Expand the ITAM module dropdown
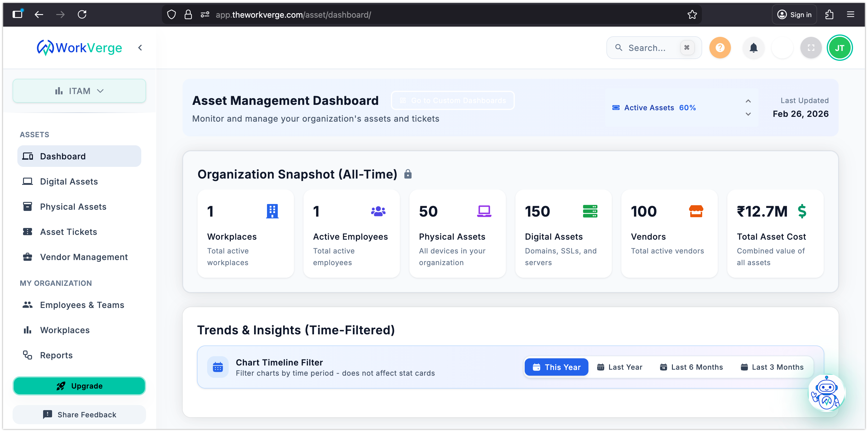 (x=79, y=91)
